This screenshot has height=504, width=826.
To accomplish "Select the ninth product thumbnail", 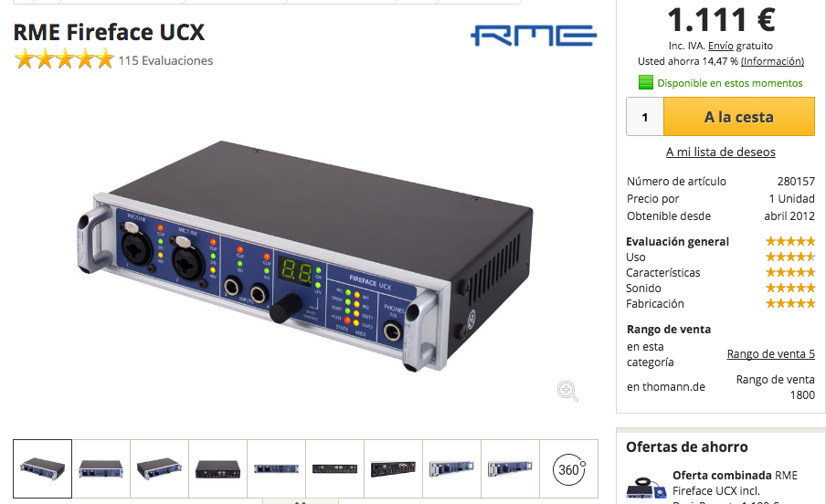I will 510,468.
